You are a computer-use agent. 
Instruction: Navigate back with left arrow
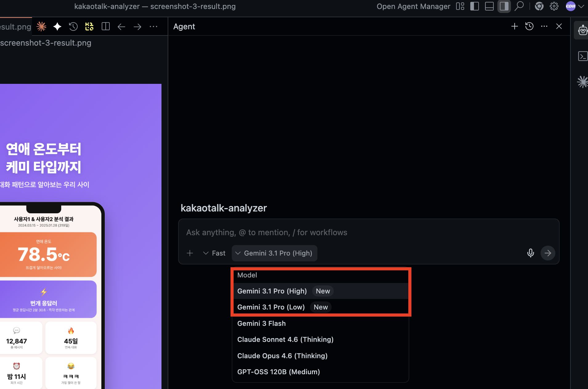121,27
